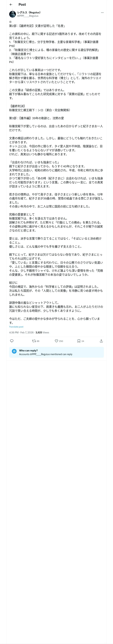
Task: Repost using the repost arrows icon
Action: 34,341
